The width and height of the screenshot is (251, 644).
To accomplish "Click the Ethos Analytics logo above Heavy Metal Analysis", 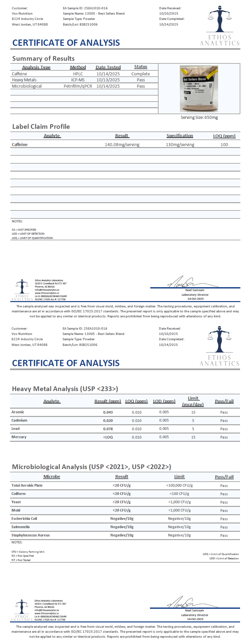I will click(x=219, y=346).
